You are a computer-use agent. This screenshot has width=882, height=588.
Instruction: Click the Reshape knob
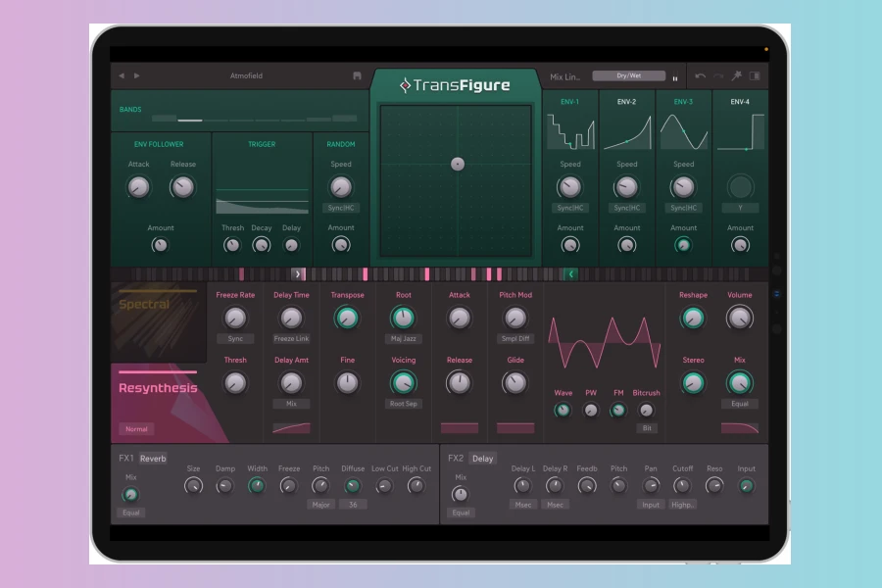[x=693, y=318]
